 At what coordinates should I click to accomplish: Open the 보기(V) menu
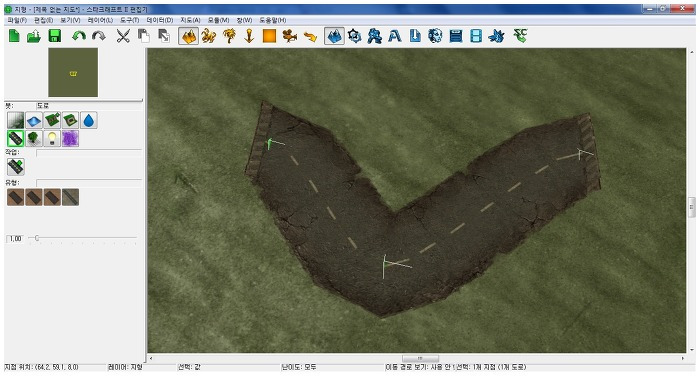pos(70,20)
